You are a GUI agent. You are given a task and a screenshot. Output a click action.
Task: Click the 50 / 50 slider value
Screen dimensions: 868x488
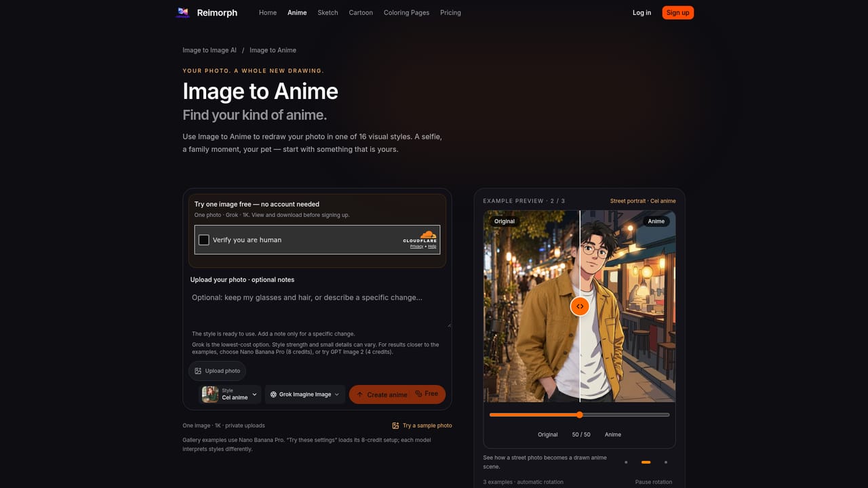(x=581, y=434)
